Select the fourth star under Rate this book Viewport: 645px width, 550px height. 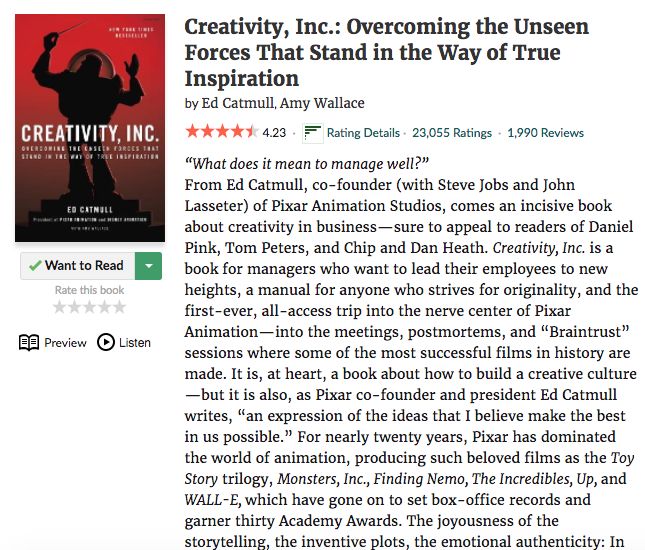coord(104,308)
